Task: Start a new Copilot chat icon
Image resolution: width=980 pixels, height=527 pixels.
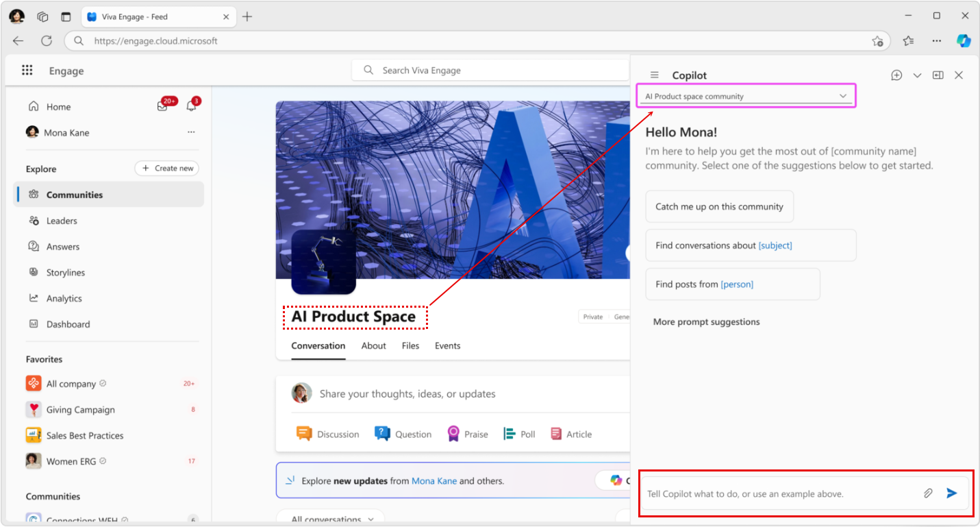Action: 896,75
